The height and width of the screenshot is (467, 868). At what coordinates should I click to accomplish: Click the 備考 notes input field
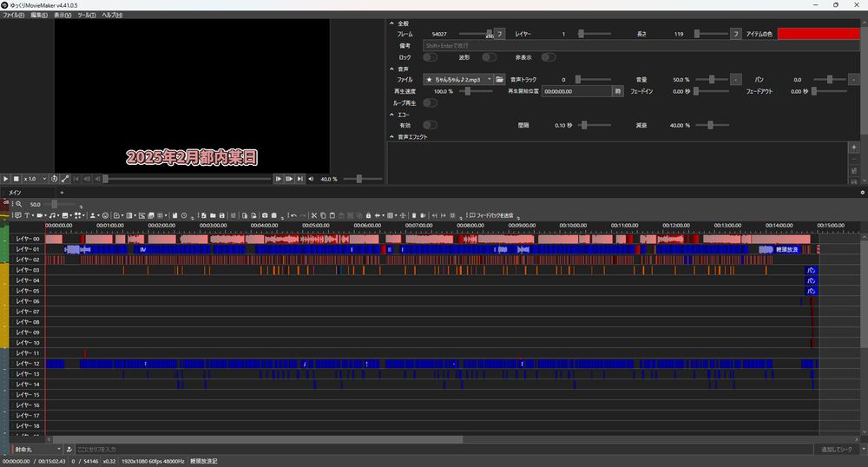coord(641,46)
